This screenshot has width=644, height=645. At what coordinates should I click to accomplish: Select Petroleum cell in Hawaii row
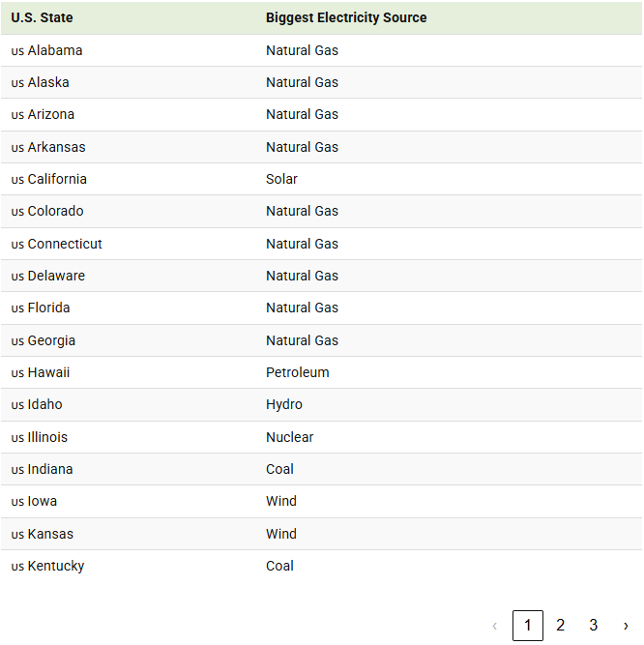tap(297, 372)
